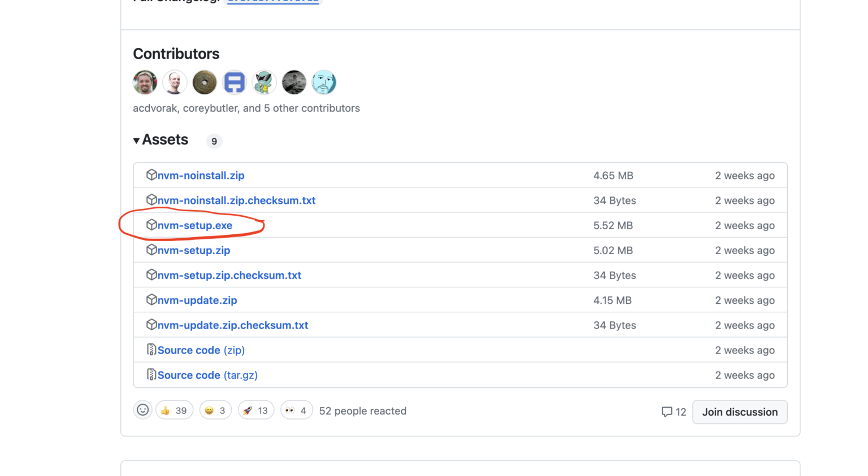The image size is (868, 476).
Task: Click package icon beside nvm-noinstall.zip.checksum.txt
Action: point(151,200)
